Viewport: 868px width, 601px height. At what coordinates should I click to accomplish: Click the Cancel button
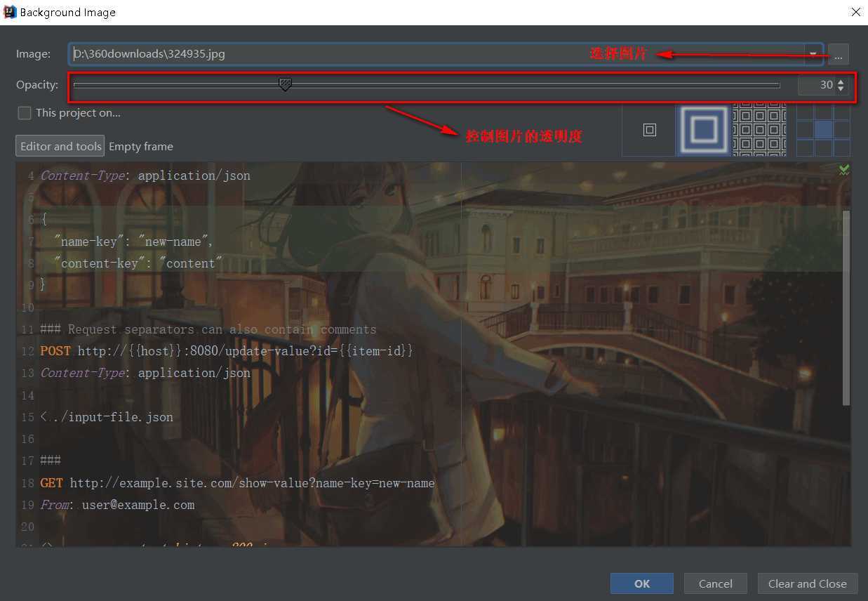point(716,583)
